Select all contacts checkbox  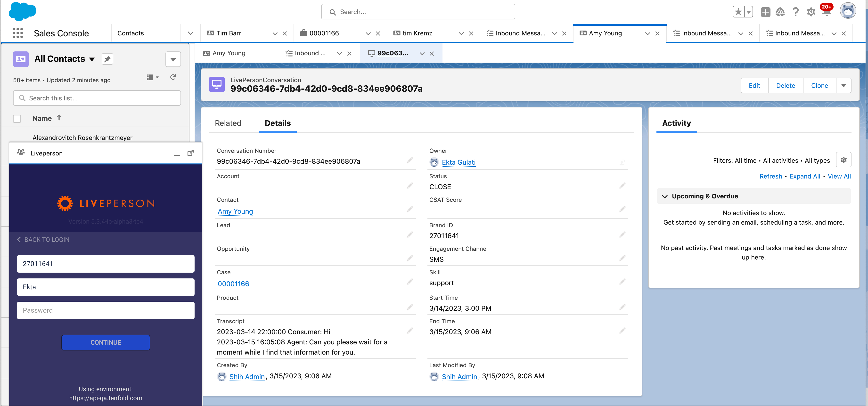[x=17, y=119]
